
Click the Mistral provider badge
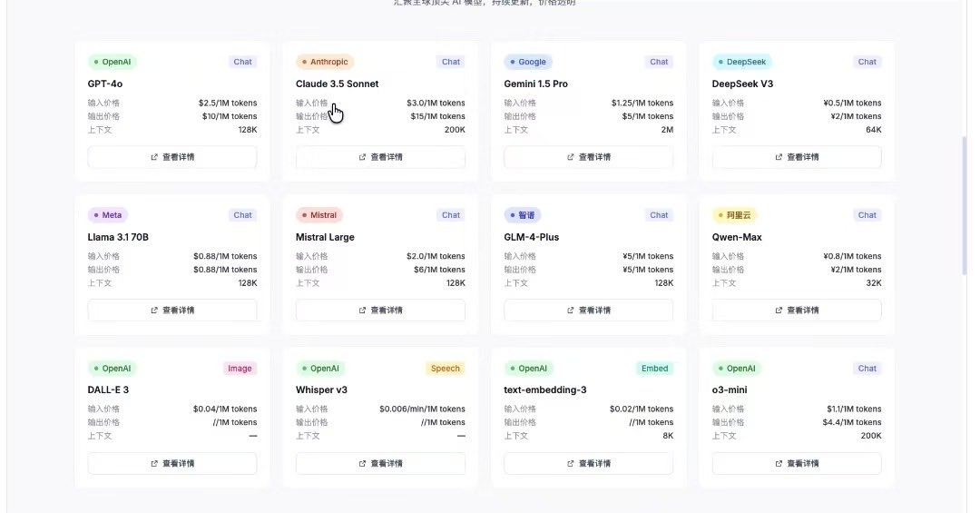coord(319,215)
